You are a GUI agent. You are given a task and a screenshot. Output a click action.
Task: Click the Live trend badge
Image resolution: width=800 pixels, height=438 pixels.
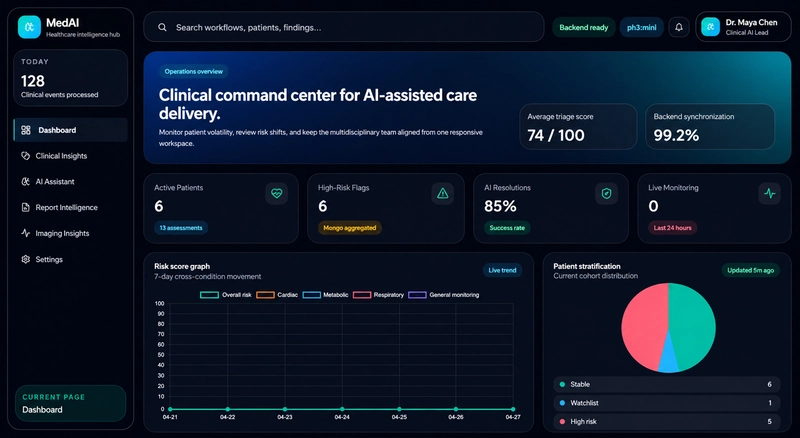(x=502, y=270)
